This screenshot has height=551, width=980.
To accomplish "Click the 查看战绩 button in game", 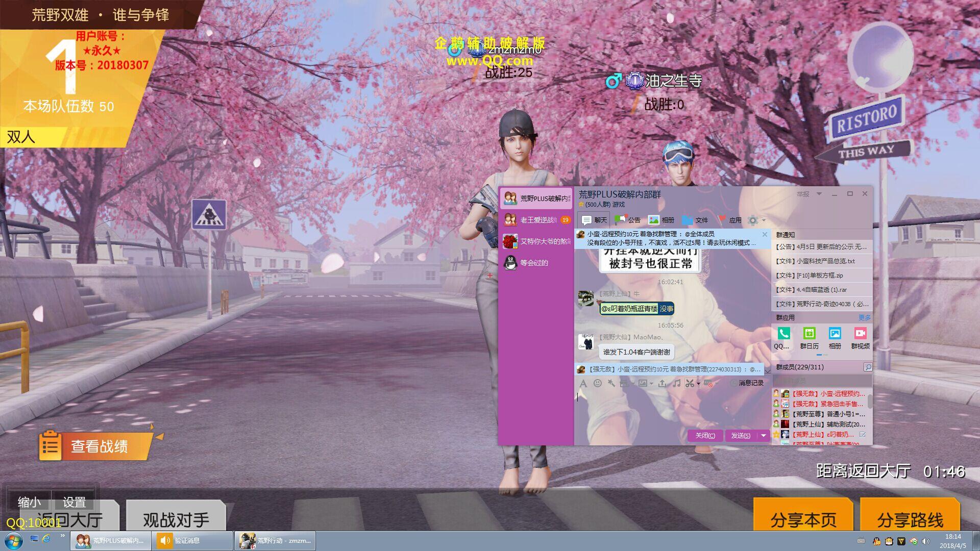I will point(96,446).
